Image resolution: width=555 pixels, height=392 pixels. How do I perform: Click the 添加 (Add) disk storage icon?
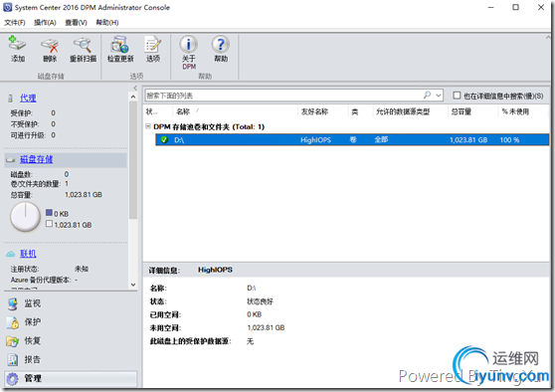(17, 44)
